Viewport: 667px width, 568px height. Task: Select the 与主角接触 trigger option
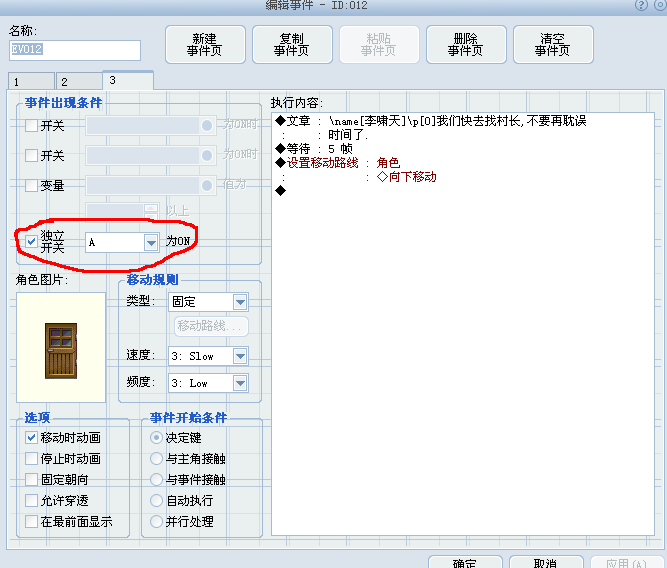tap(157, 458)
